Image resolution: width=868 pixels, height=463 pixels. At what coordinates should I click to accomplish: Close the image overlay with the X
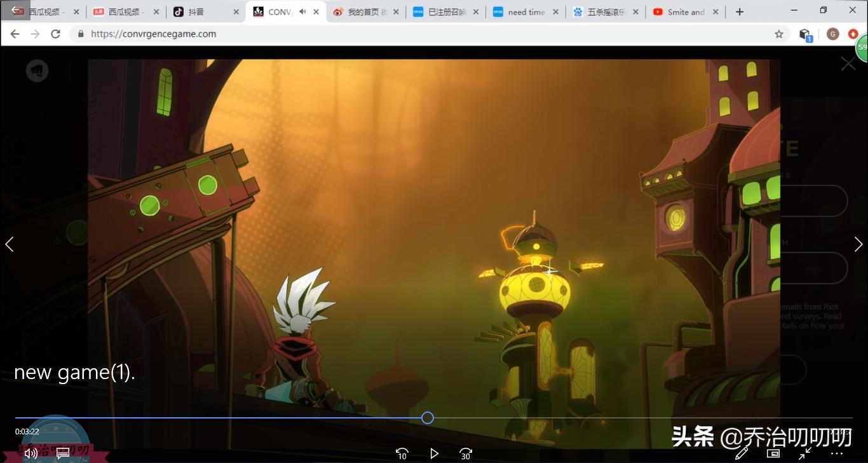click(x=848, y=64)
